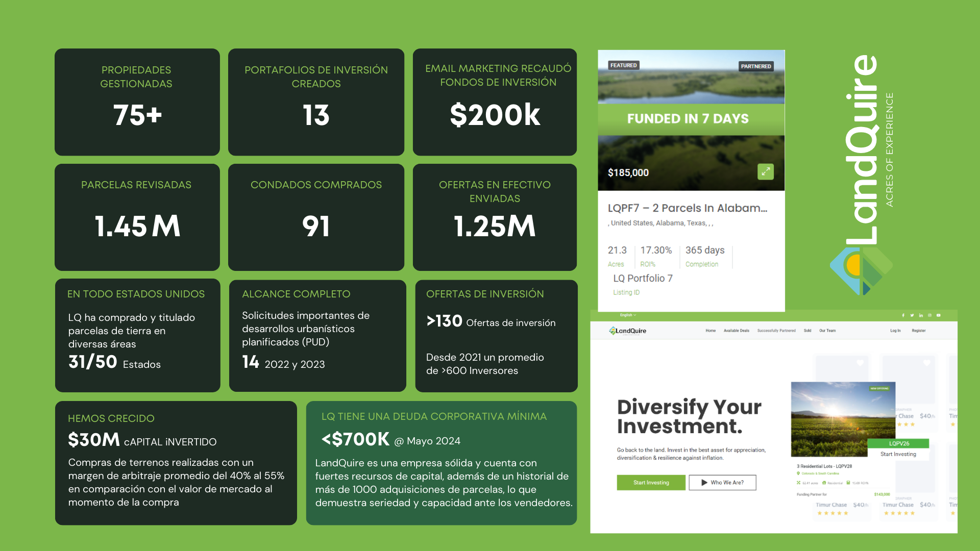Click the Residential type icon under LQPV28
Viewport: 980px width, 551px height.
tap(824, 483)
